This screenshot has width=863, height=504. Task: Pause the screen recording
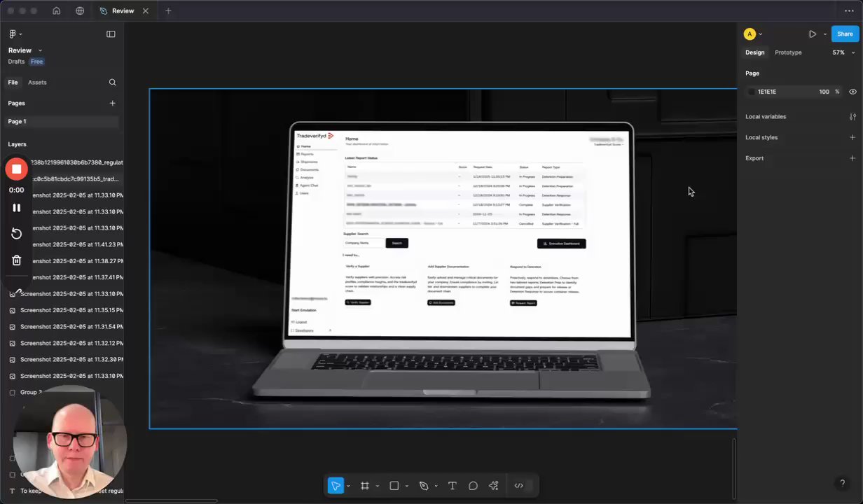click(x=17, y=208)
